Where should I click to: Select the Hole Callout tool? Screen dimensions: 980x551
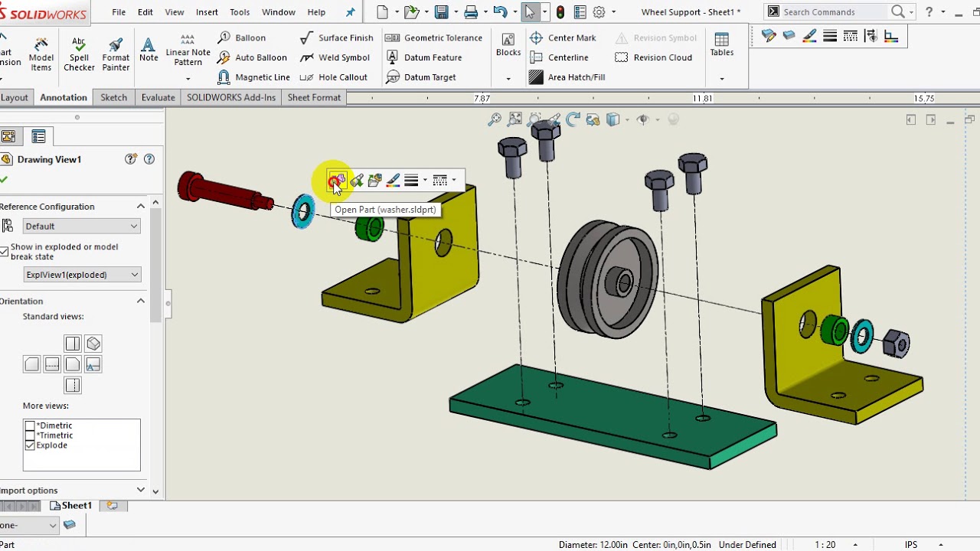(x=334, y=77)
